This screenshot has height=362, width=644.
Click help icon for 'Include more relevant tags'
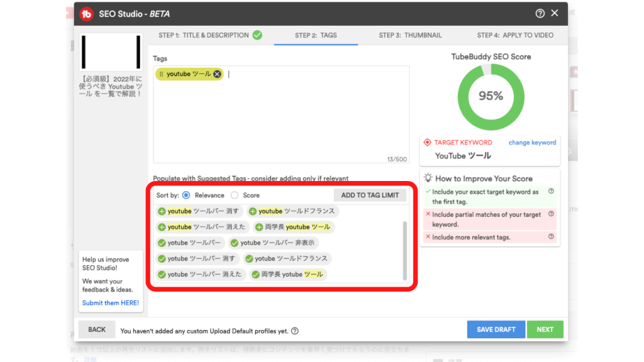(x=551, y=237)
